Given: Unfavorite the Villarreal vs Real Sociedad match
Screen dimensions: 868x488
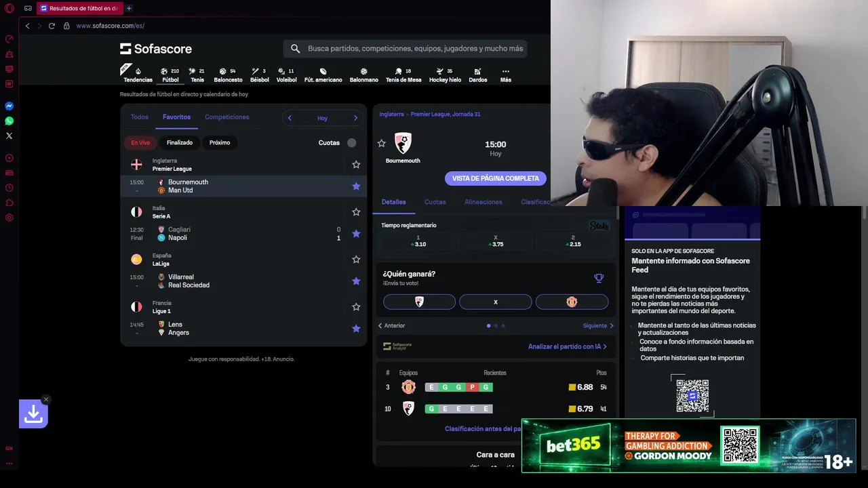Looking at the screenshot, I should pyautogui.click(x=356, y=281).
